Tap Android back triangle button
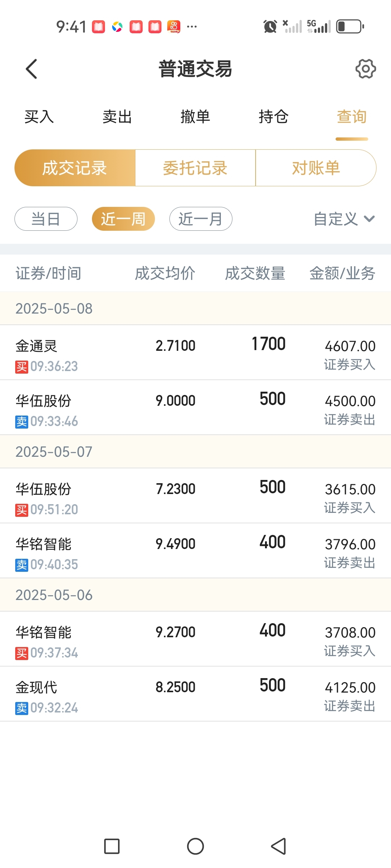 coord(279,846)
